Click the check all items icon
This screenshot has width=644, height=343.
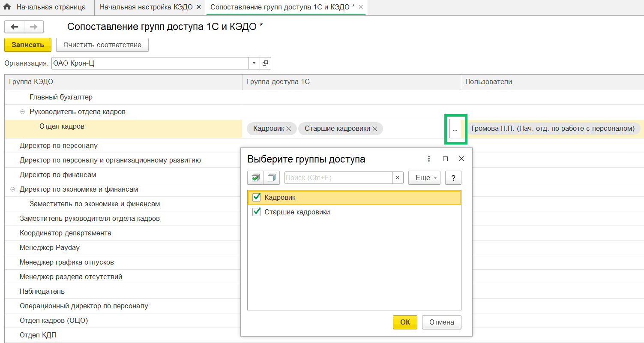click(x=256, y=178)
